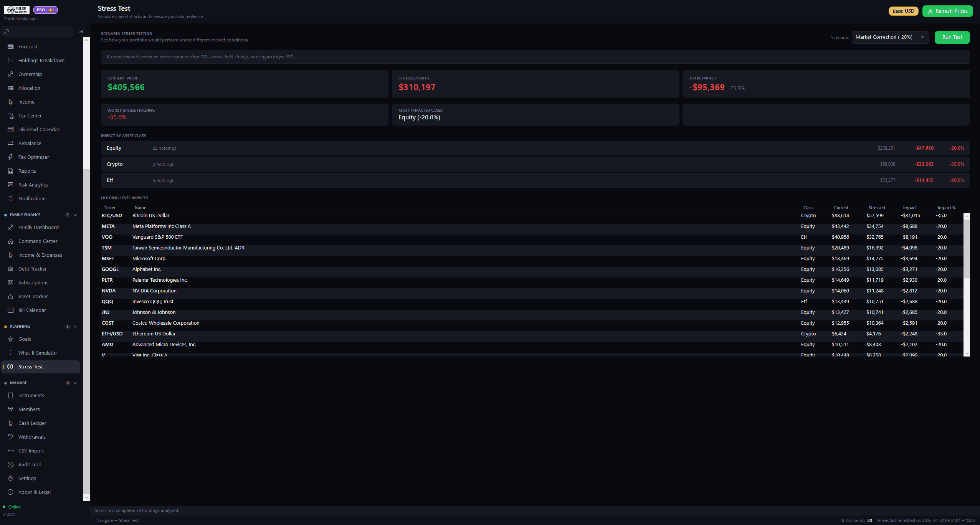The height and width of the screenshot is (525, 980).
Task: Collapse the Family Finance section
Action: (75, 215)
